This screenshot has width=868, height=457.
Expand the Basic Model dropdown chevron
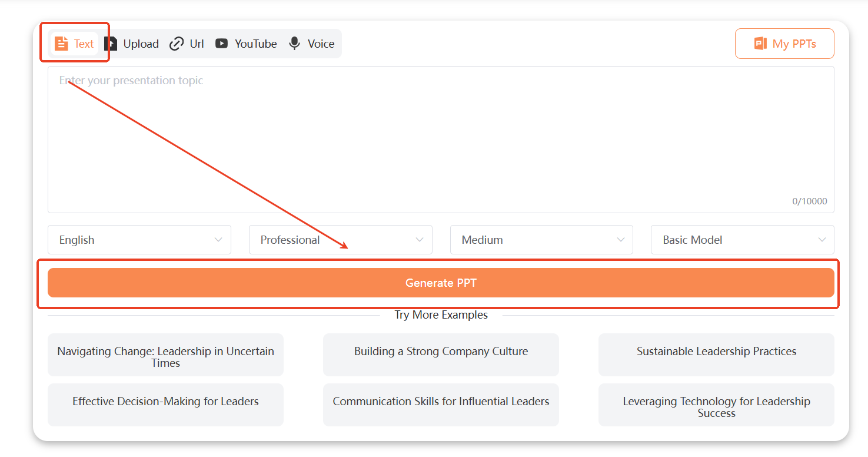point(822,240)
